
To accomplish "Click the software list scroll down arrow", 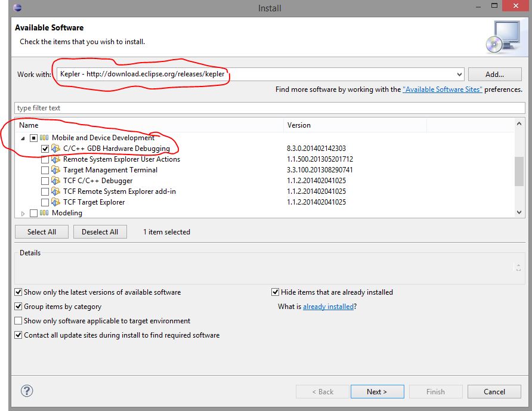I will 519,212.
